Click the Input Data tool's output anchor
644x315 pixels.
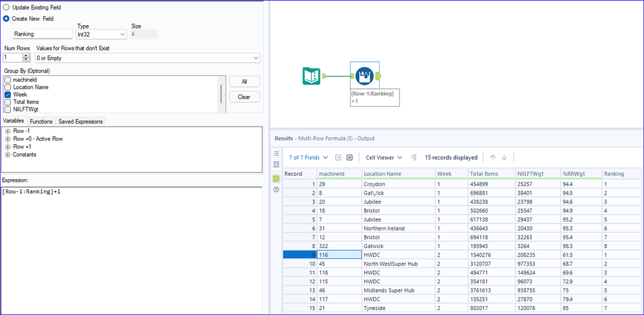[x=324, y=75]
